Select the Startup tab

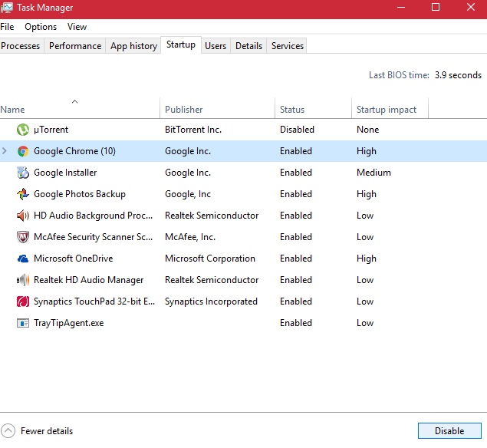pos(181,44)
